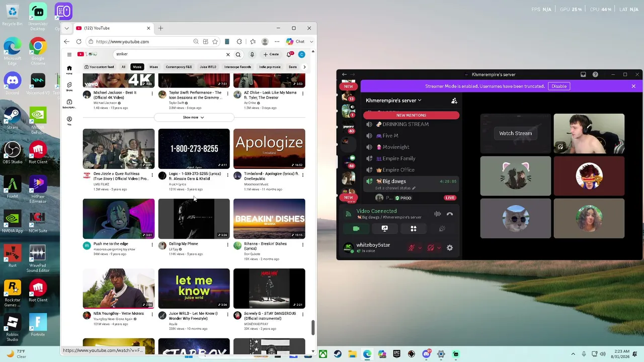The image size is (644, 362).
Task: Open options for Michael Jackson Beat It video
Action: point(152,93)
